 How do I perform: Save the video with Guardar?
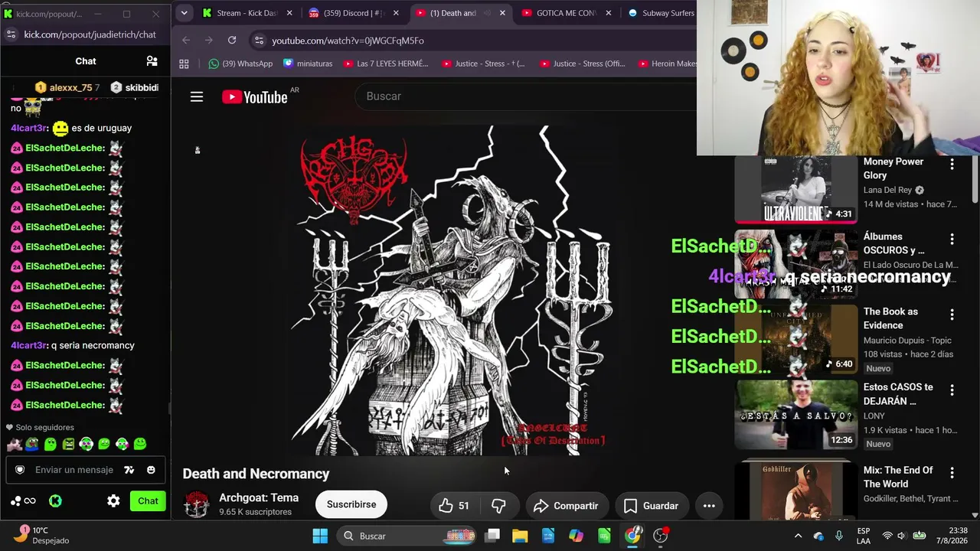651,506
